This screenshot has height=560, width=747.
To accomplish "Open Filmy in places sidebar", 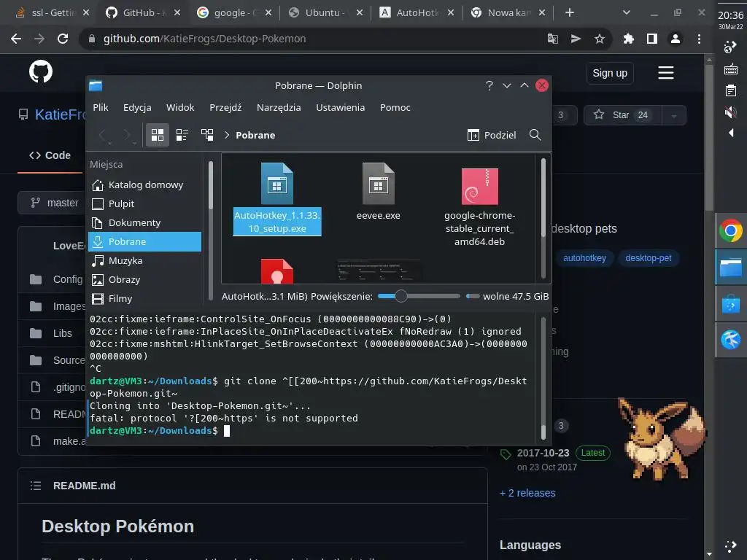I will (145, 298).
